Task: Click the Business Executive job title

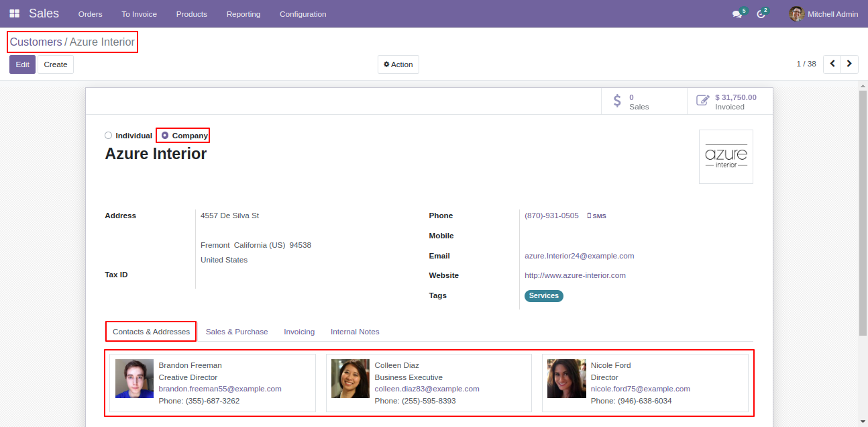Action: pos(409,377)
